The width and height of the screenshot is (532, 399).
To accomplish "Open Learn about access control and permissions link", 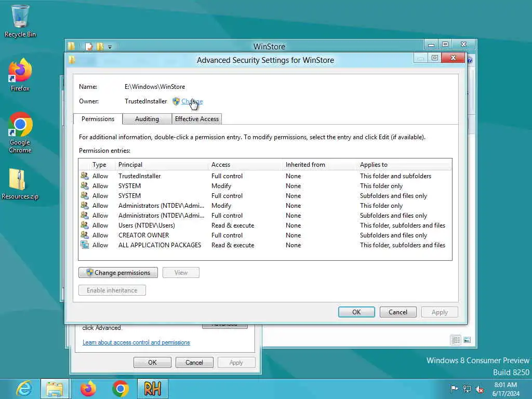I will coord(136,342).
